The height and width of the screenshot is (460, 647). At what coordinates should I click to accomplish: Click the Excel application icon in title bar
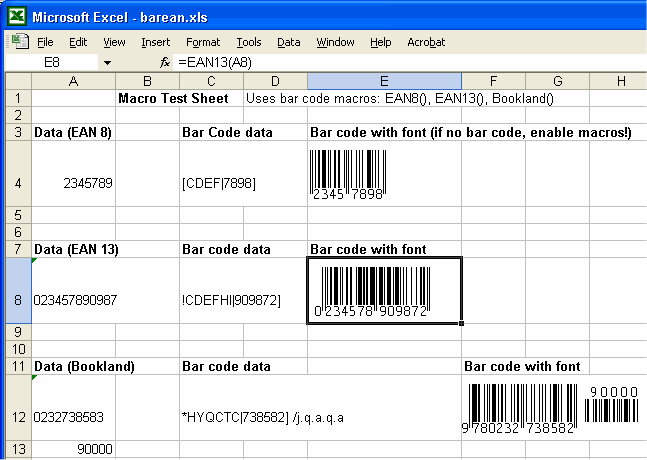pyautogui.click(x=17, y=16)
